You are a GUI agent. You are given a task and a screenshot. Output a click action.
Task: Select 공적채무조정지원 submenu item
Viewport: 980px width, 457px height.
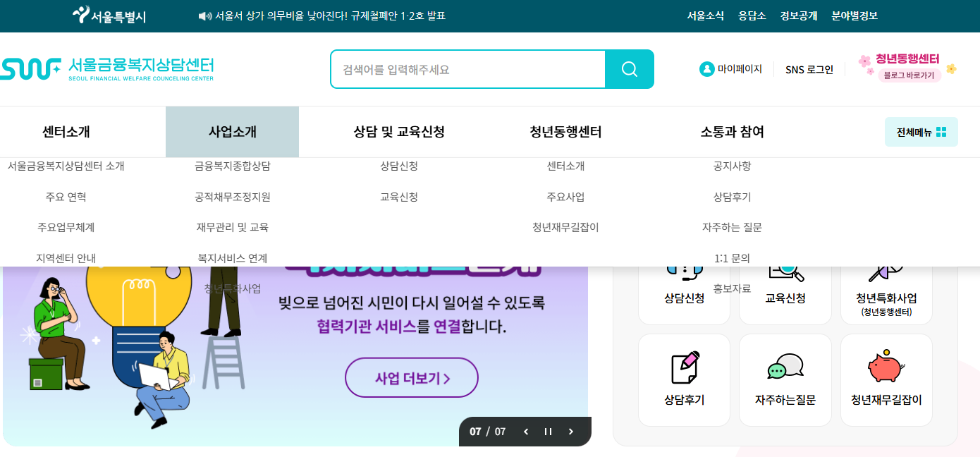233,197
